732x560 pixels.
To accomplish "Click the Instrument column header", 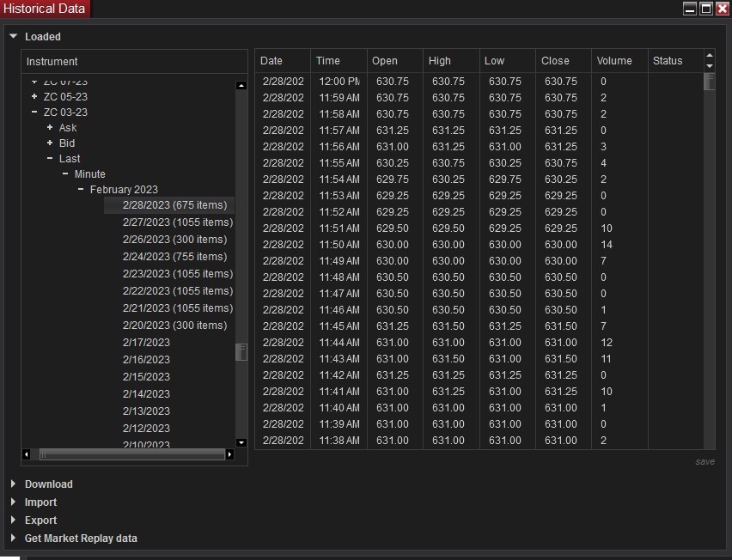I will tap(134, 62).
